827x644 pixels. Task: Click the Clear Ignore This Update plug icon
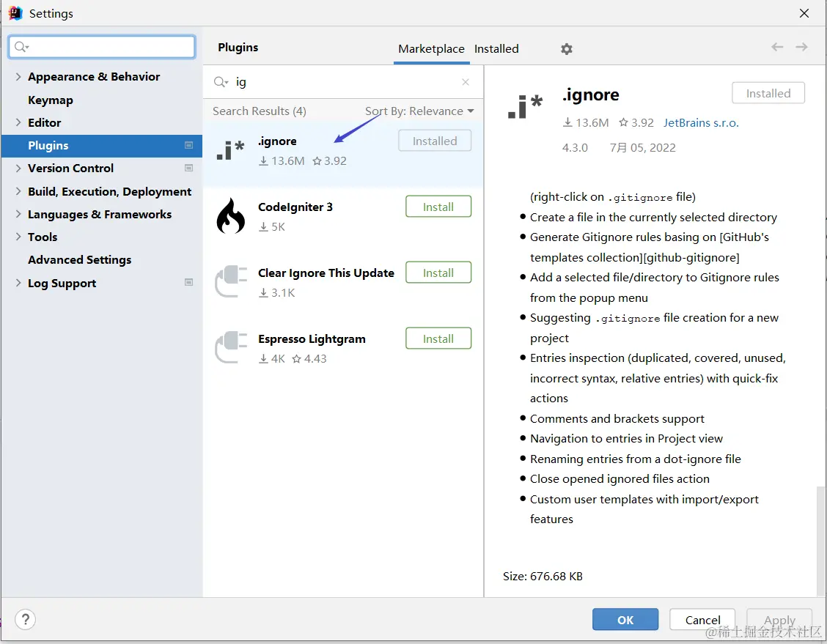click(230, 281)
